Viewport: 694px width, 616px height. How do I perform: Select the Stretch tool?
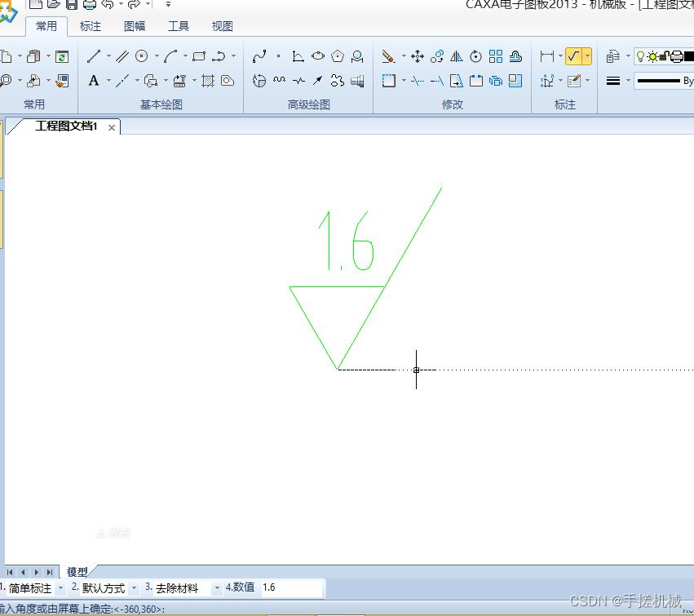457,81
